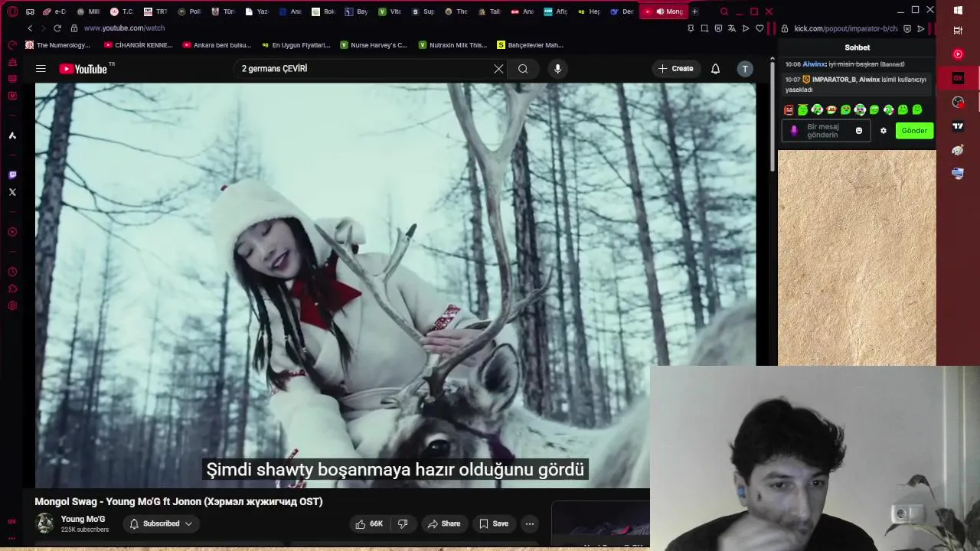Take a page snapshot from address bar
980x551 pixels.
coord(704,28)
